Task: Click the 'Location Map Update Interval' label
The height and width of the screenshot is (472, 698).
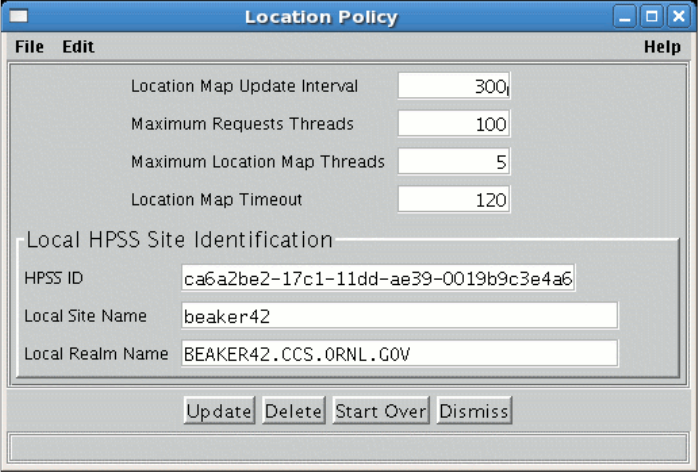Action: pyautogui.click(x=244, y=86)
